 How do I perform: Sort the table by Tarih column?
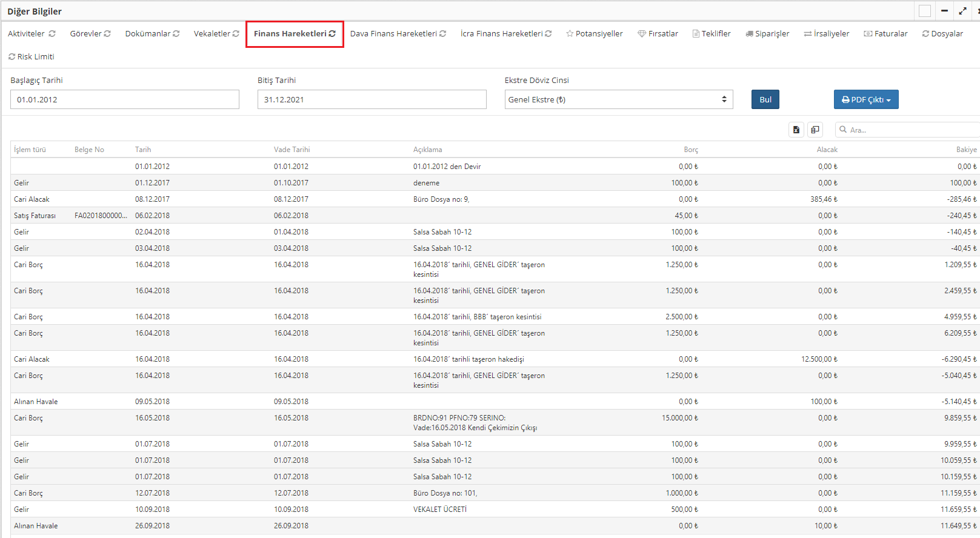tap(143, 150)
